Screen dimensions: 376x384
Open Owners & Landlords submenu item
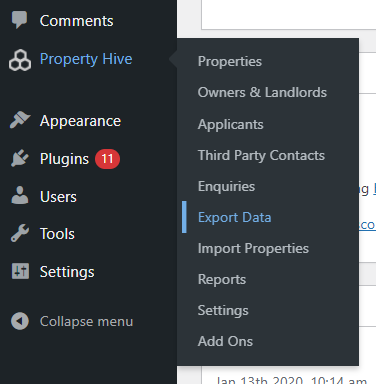pos(262,92)
